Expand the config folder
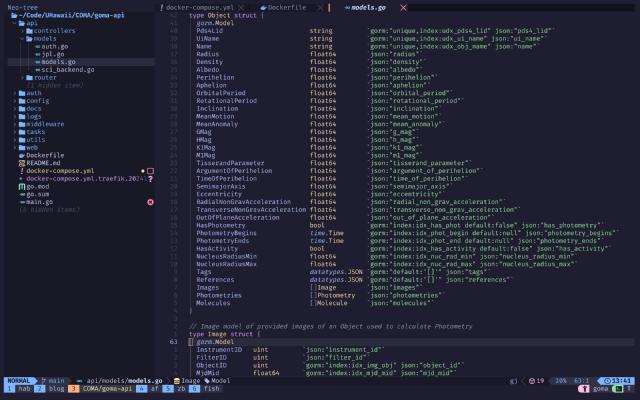The image size is (640, 400). pos(15,101)
